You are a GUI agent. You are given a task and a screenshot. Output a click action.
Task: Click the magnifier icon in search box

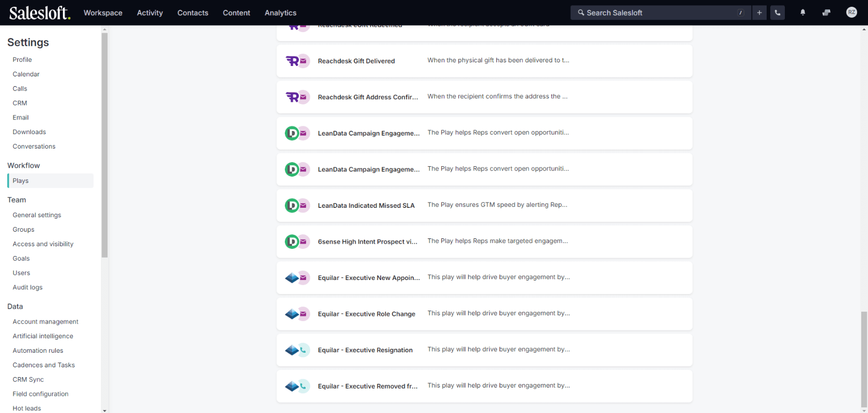point(581,12)
